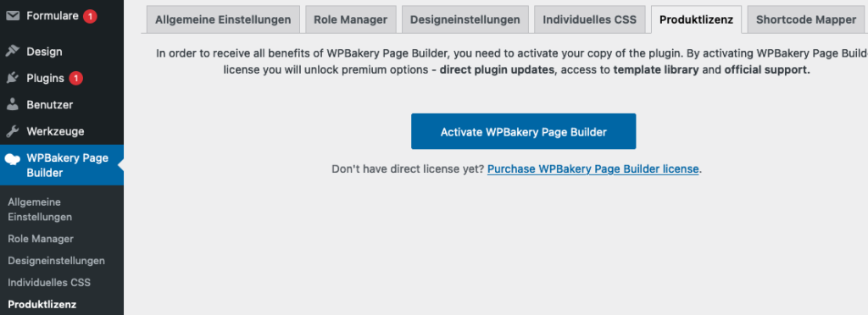Screen dimensions: 868x315
Task: Open Designeinstellungen in the sidebar submenu
Action: click(x=57, y=260)
